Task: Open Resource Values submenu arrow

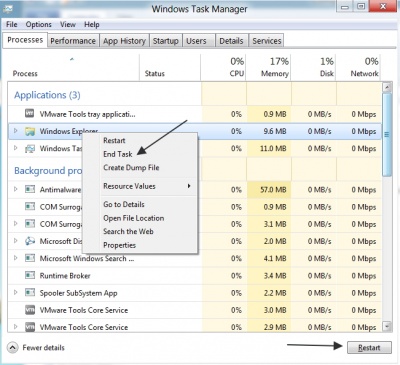Action: coord(189,186)
